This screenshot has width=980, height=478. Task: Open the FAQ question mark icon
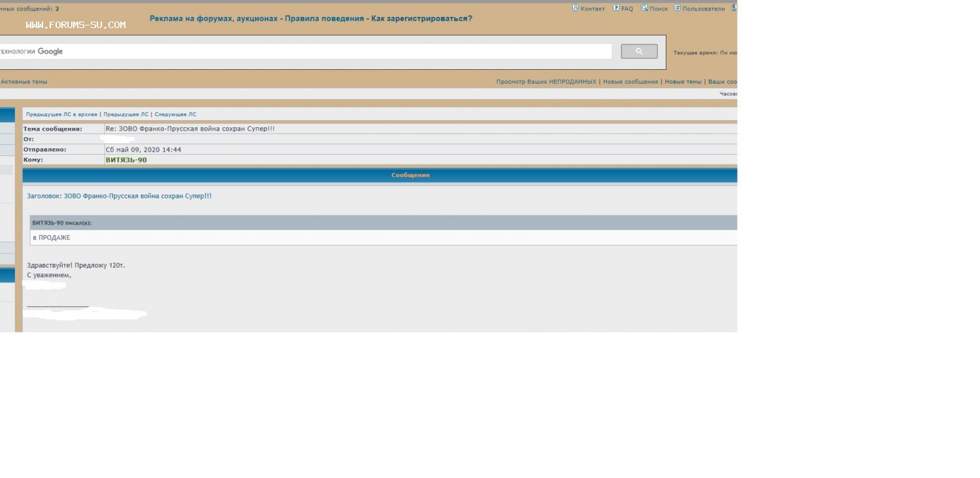click(x=616, y=8)
